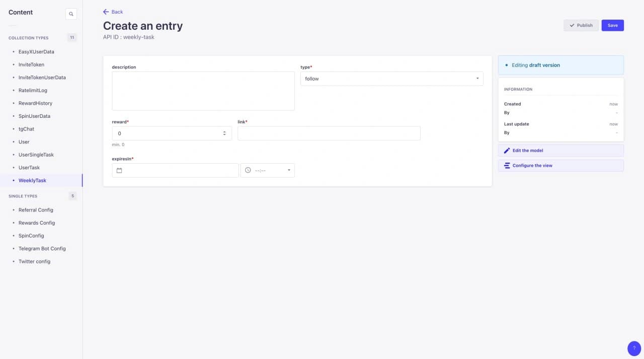Viewport: 644px width, 359px height.
Task: Open the content search icon
Action: [x=71, y=14]
